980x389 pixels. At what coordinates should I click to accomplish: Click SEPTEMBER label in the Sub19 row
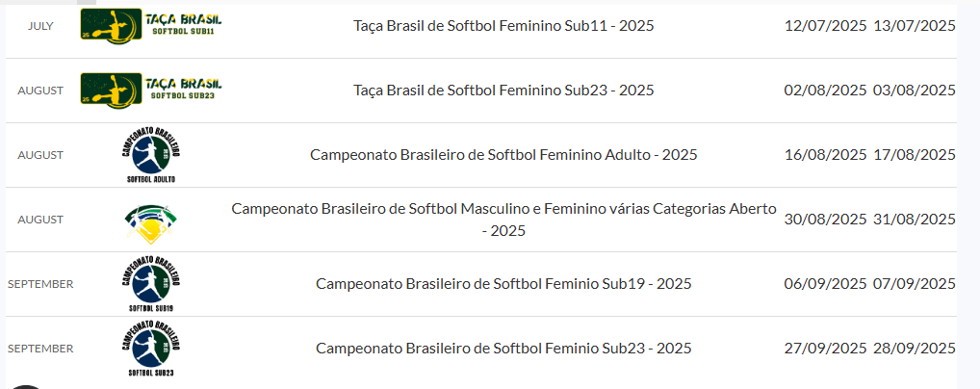(x=40, y=284)
